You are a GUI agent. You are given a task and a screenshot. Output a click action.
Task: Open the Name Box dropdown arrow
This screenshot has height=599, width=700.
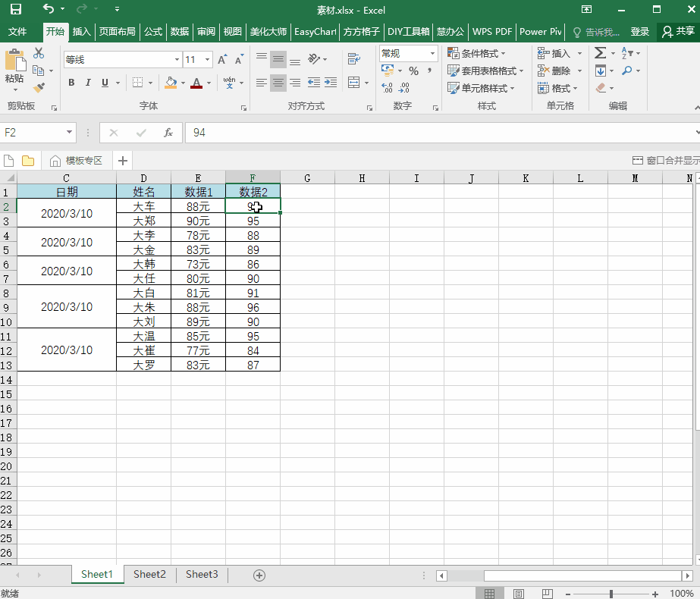point(69,132)
